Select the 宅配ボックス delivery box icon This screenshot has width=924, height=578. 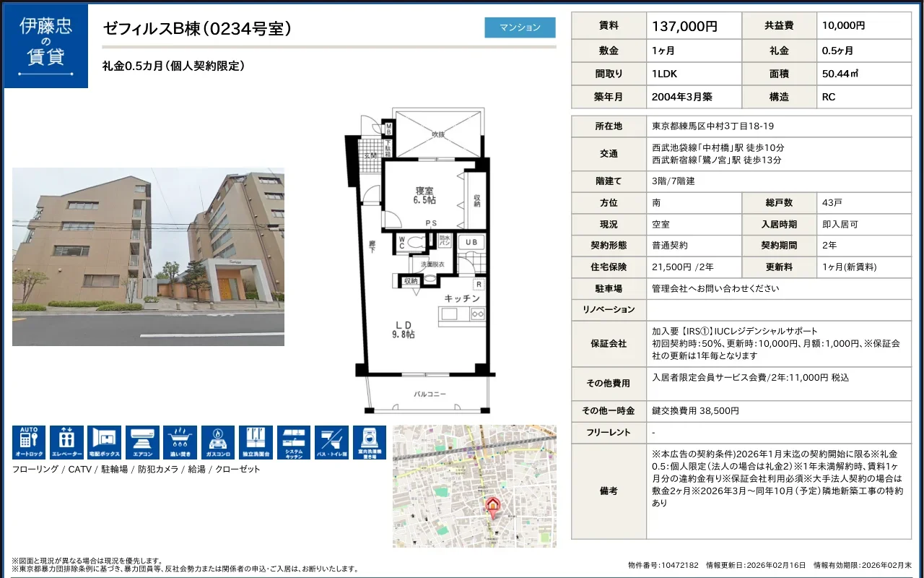pyautogui.click(x=105, y=441)
